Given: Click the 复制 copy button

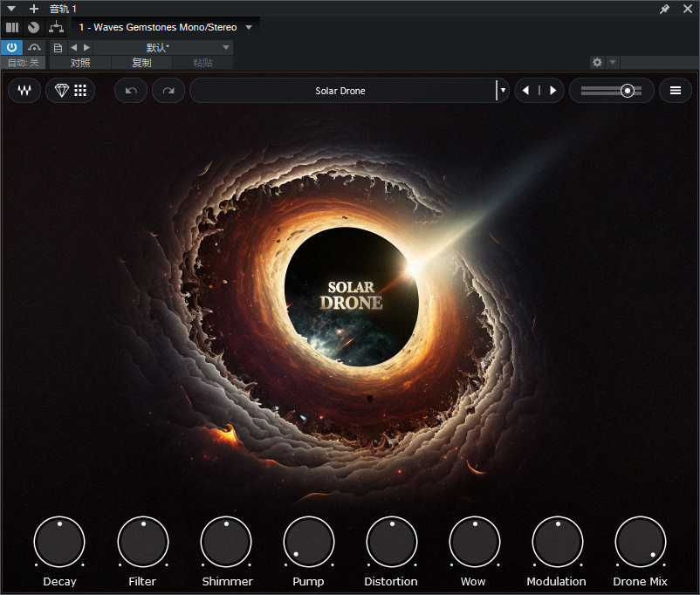Looking at the screenshot, I should (x=141, y=63).
